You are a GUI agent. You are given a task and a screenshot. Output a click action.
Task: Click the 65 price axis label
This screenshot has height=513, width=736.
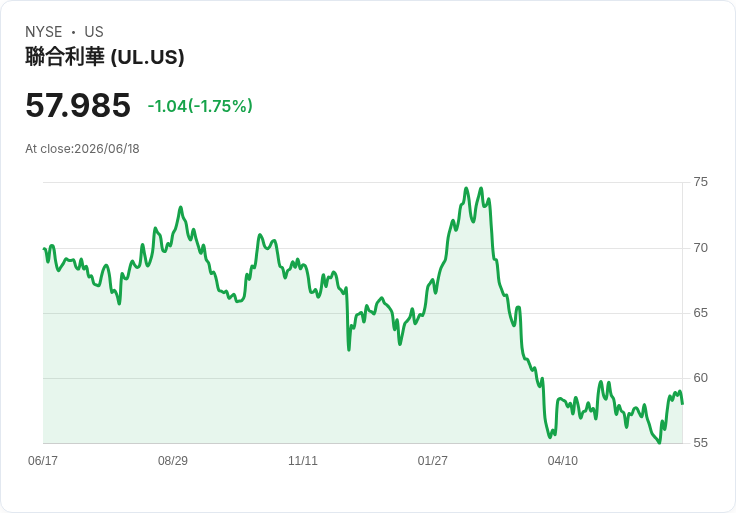click(700, 313)
